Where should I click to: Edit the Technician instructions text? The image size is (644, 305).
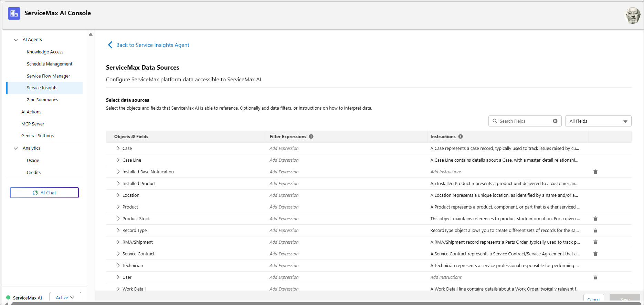pyautogui.click(x=504, y=265)
